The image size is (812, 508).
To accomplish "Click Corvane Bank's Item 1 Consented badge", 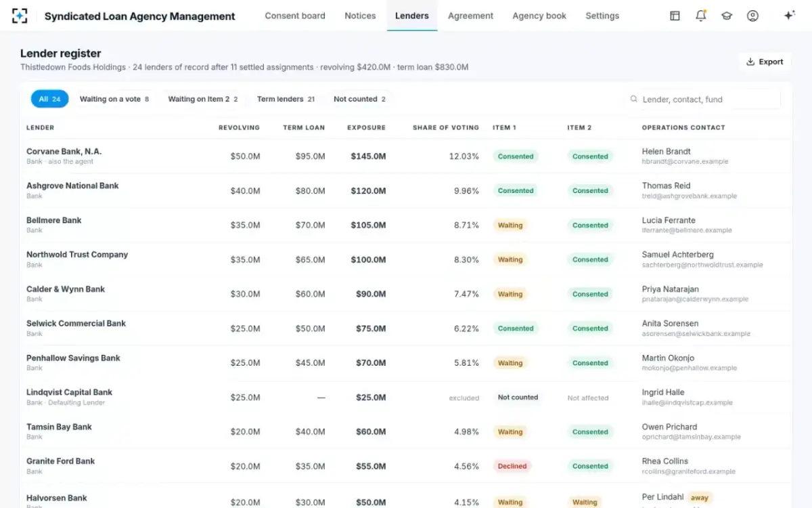I will coord(516,156).
